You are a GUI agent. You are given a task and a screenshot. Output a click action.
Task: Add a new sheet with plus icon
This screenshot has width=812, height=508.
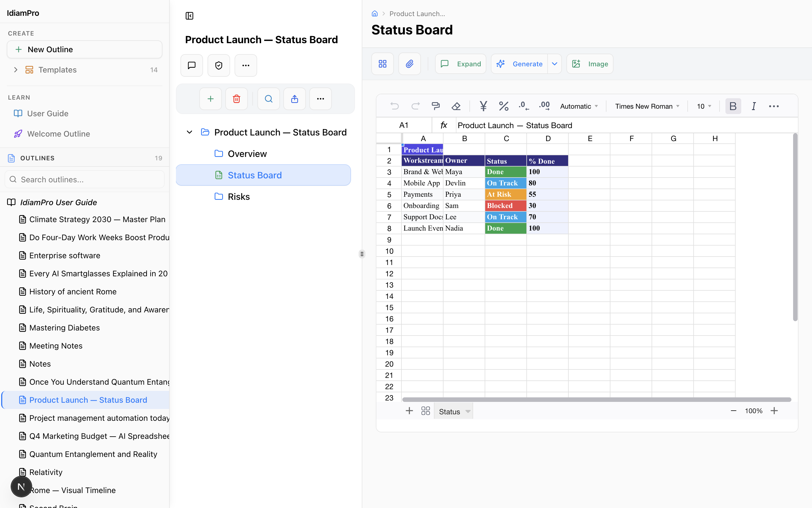click(x=409, y=411)
